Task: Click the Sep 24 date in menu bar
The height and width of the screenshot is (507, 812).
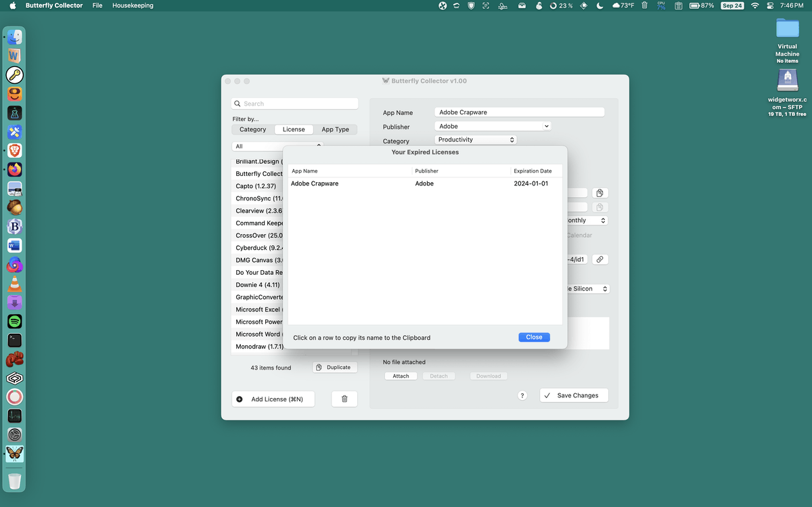Action: coord(732,5)
